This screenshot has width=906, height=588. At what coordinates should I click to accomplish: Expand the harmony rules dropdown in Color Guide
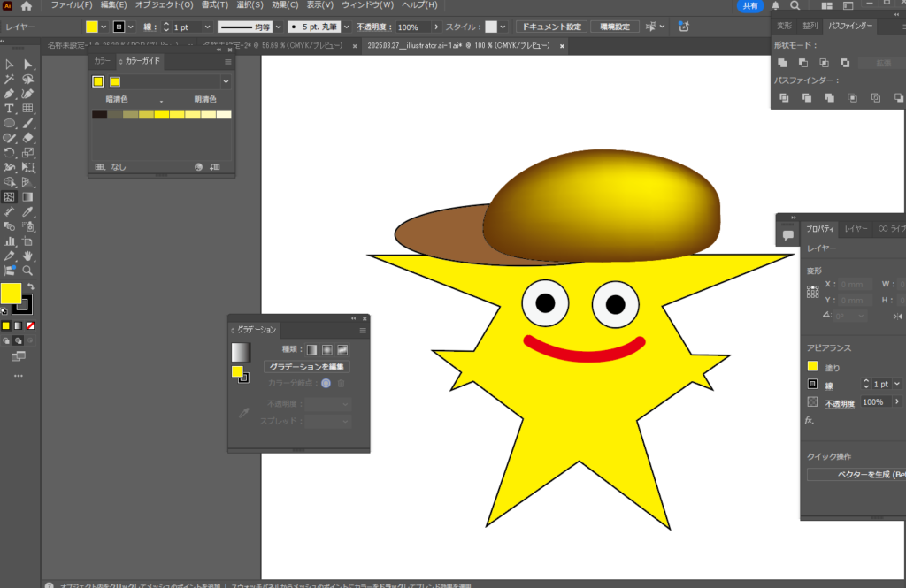coord(226,81)
